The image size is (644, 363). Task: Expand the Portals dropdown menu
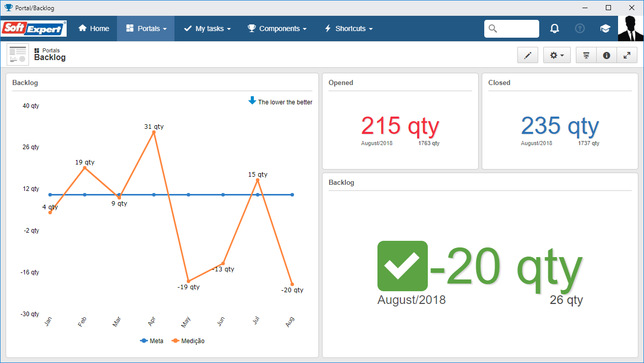(x=146, y=29)
